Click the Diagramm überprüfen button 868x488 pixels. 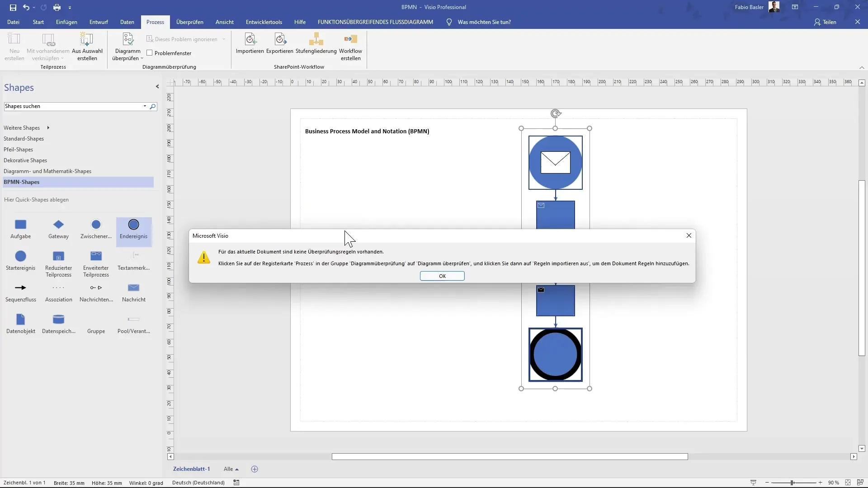point(128,47)
